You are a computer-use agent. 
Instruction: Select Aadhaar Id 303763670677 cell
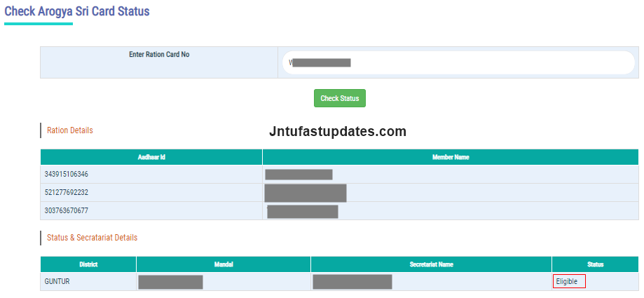[151, 210]
